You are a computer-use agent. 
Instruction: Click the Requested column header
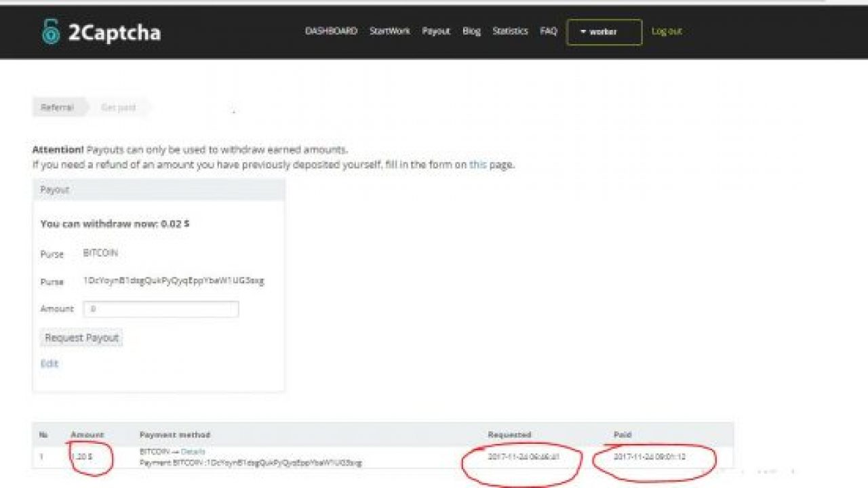(509, 434)
